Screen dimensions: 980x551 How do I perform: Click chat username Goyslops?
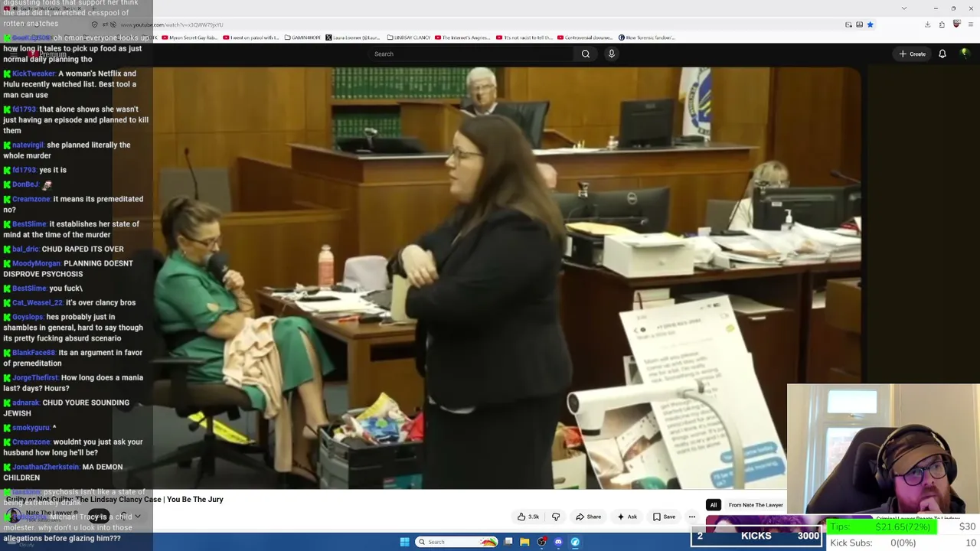(28, 317)
